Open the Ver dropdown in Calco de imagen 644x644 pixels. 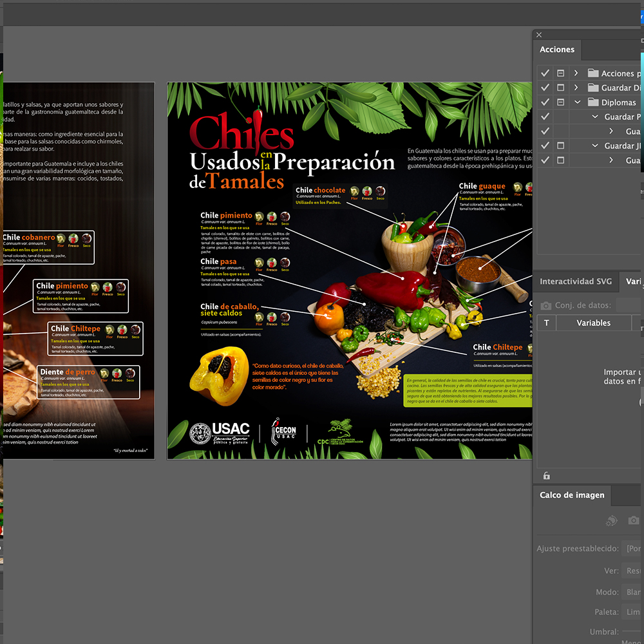pos(632,571)
